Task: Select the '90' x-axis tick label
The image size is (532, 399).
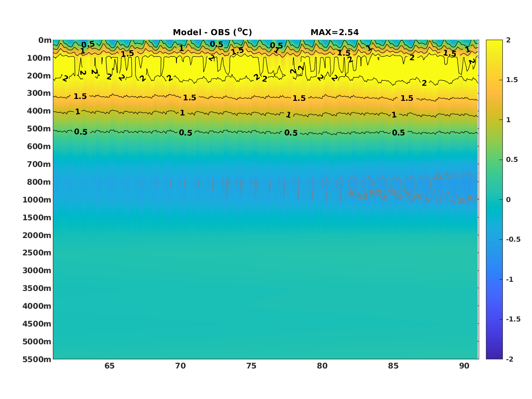Action: tap(464, 366)
